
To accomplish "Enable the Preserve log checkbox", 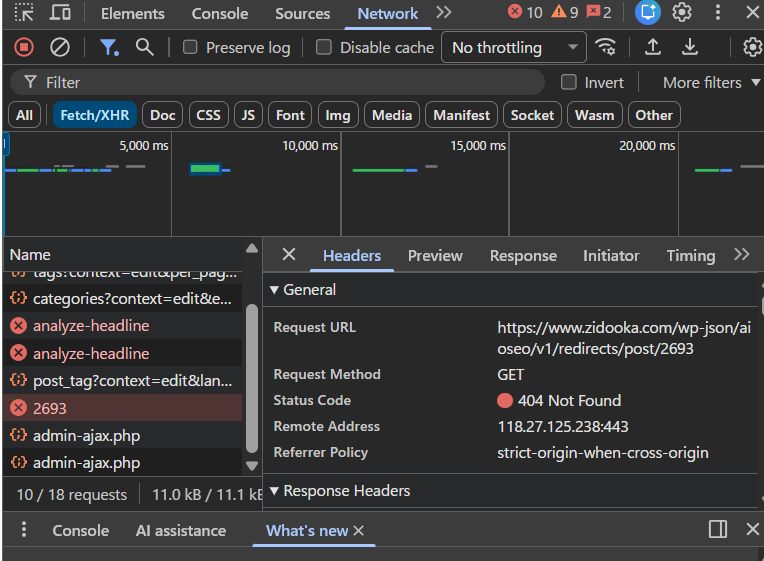I will click(x=189, y=48).
